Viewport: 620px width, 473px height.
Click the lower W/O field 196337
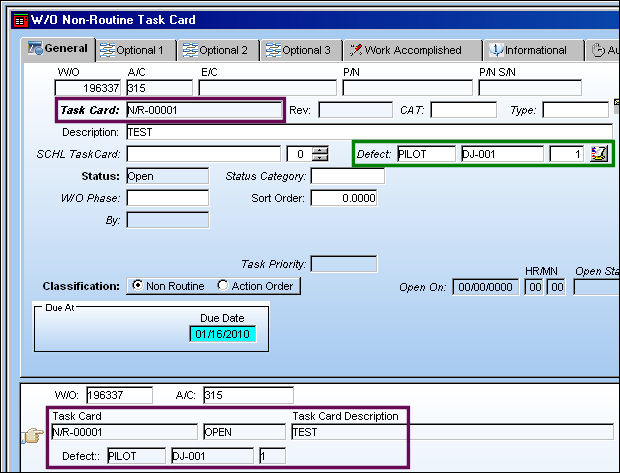(119, 395)
